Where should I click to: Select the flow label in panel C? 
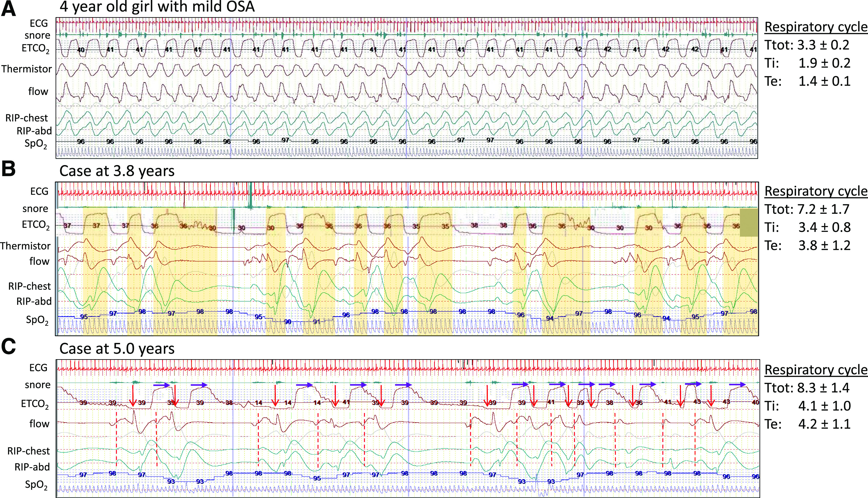pos(39,424)
